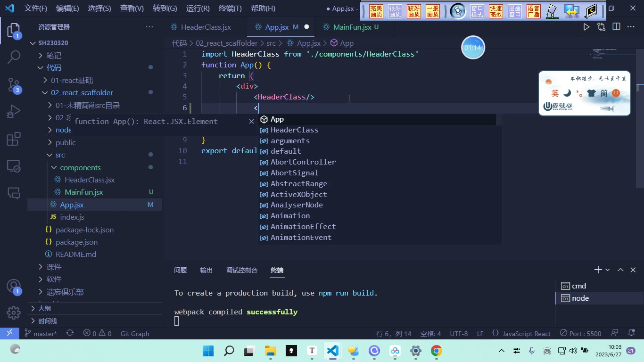Viewport: 644px width, 362px height.
Task: Open the Source Control view
Action: point(14,85)
